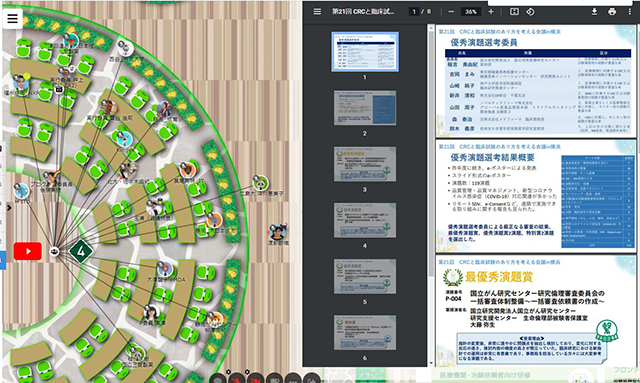Zoom out the PDF with minus button

pos(451,11)
